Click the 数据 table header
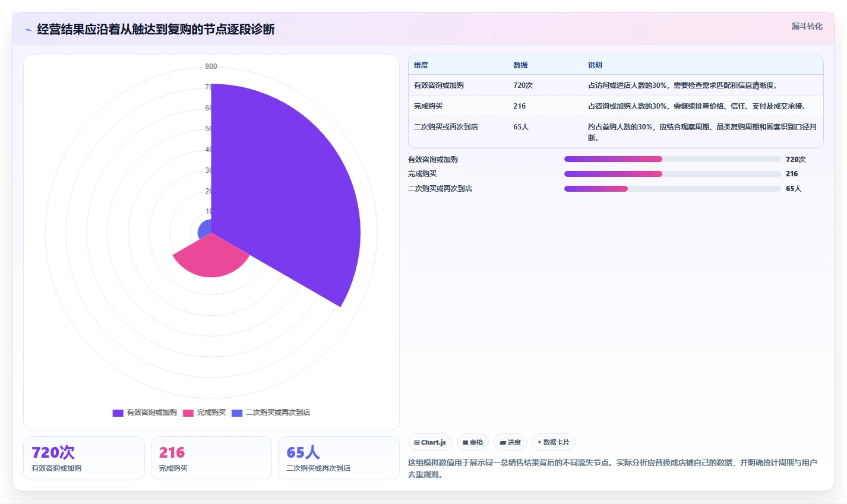Viewport: 847px width, 504px height. 520,65
